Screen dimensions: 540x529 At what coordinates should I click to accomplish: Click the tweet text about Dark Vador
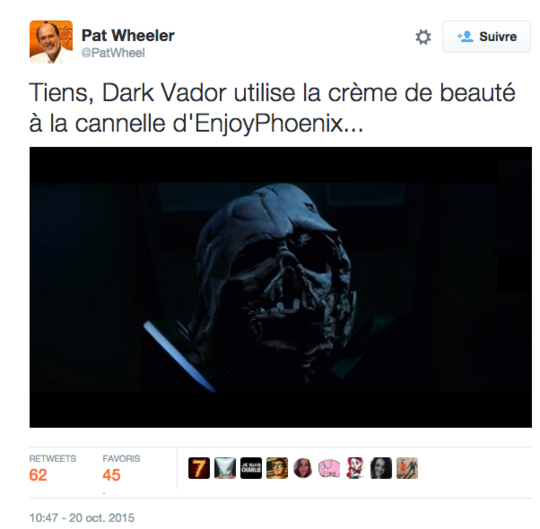pyautogui.click(x=272, y=108)
